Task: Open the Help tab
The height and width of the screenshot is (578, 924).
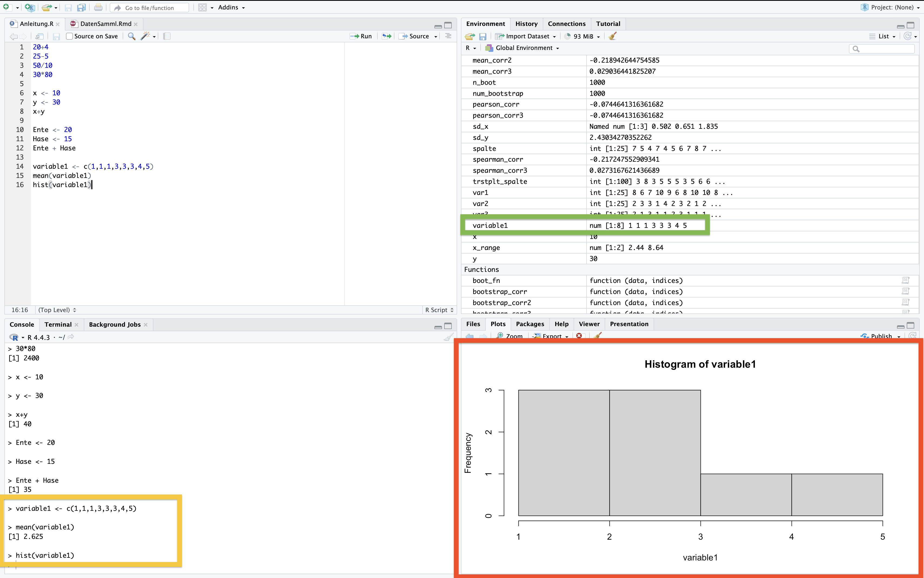Action: pos(561,324)
